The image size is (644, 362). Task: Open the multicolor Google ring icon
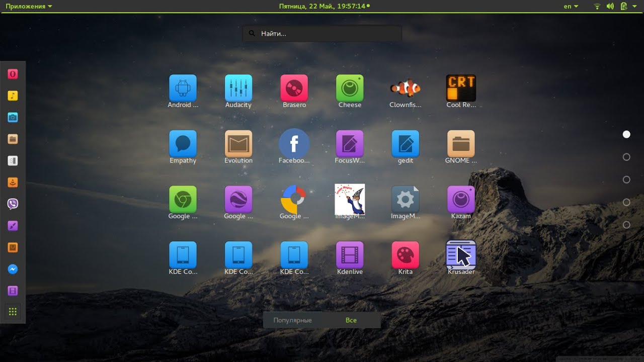click(294, 200)
